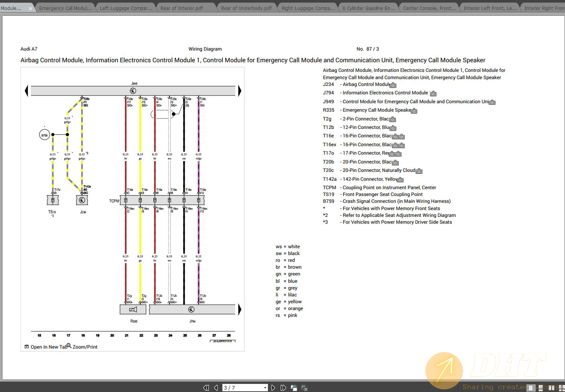This screenshot has width=565, height=392.
Task: Open second camera icon on T17o row
Action: coord(398,154)
